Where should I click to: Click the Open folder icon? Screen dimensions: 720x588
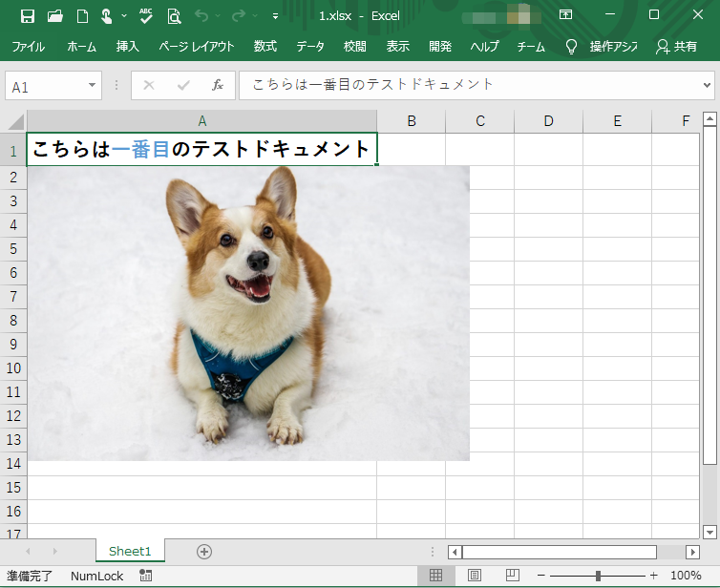coord(55,16)
